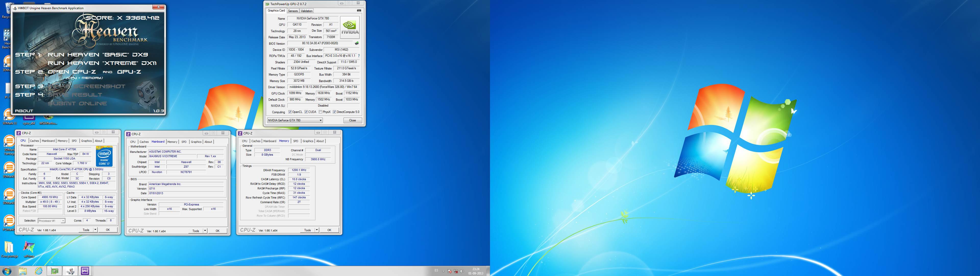This screenshot has width=980, height=276.
Task: Expand Tools dropdown arrow in CPU-Z Mainboard window
Action: tap(205, 231)
